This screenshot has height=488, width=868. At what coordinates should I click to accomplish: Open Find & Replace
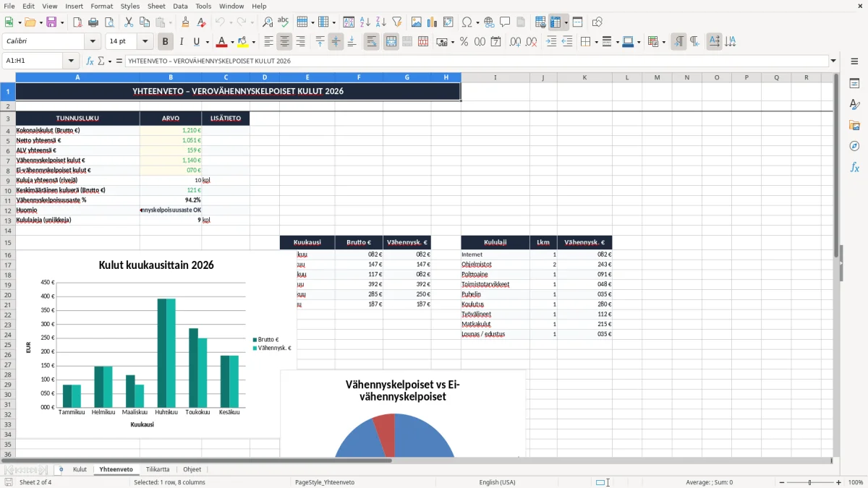click(268, 22)
